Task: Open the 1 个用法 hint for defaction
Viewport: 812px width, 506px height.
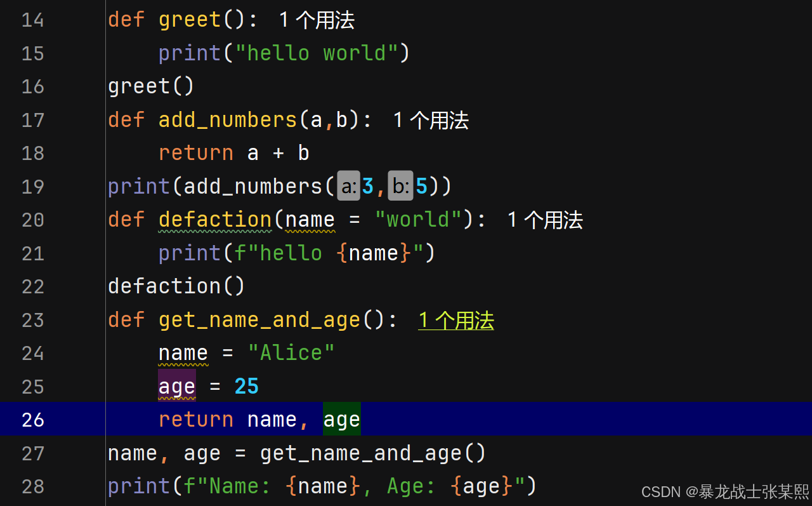Action: coord(544,219)
